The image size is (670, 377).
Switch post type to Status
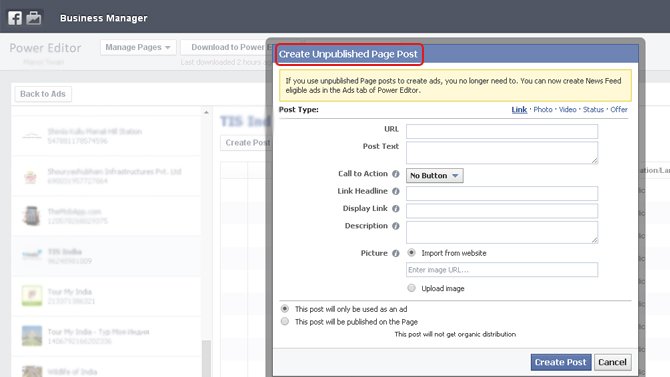593,109
